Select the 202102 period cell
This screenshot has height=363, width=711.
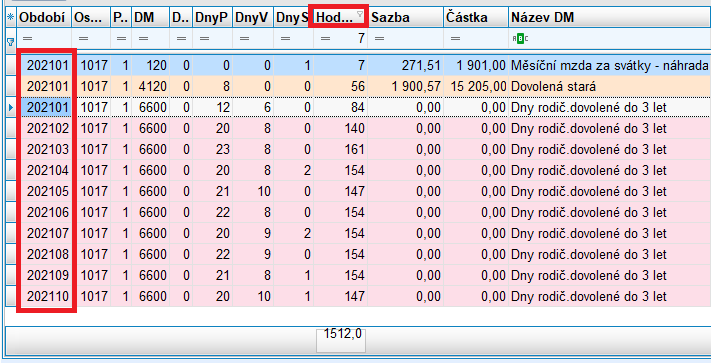44,129
